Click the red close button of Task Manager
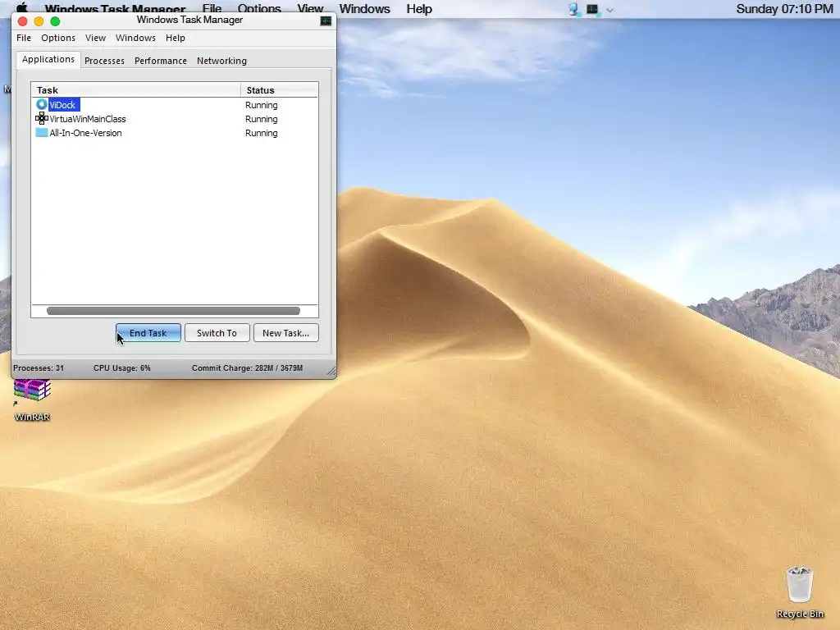The width and height of the screenshot is (840, 630). (x=22, y=21)
